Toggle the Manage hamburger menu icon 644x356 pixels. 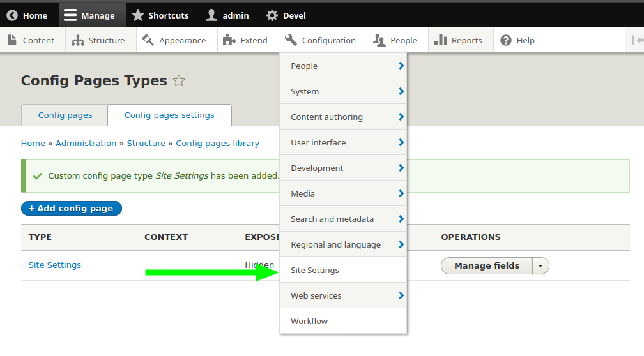(70, 15)
